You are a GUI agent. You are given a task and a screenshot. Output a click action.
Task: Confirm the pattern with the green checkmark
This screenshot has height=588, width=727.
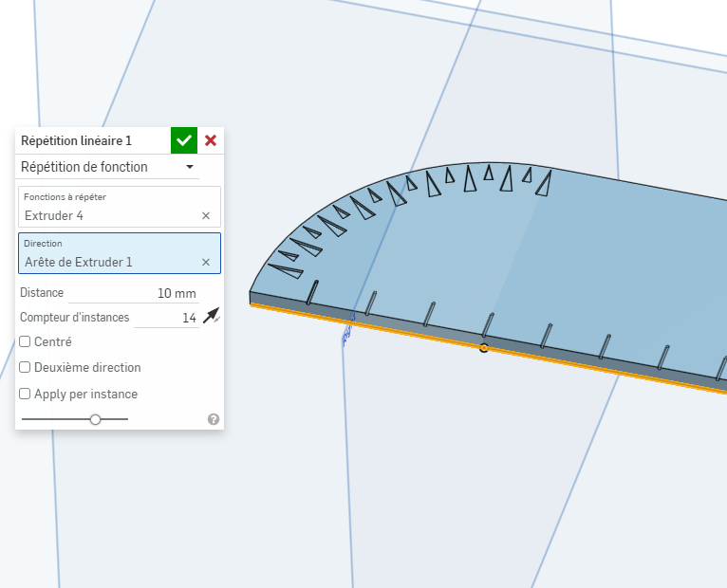(x=184, y=140)
